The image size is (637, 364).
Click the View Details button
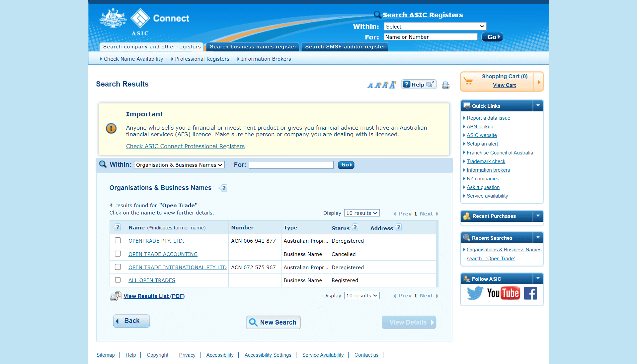409,322
